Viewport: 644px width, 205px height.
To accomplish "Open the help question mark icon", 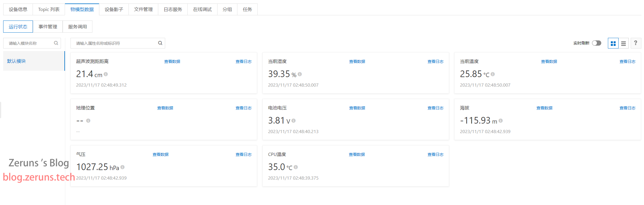I will tap(636, 43).
